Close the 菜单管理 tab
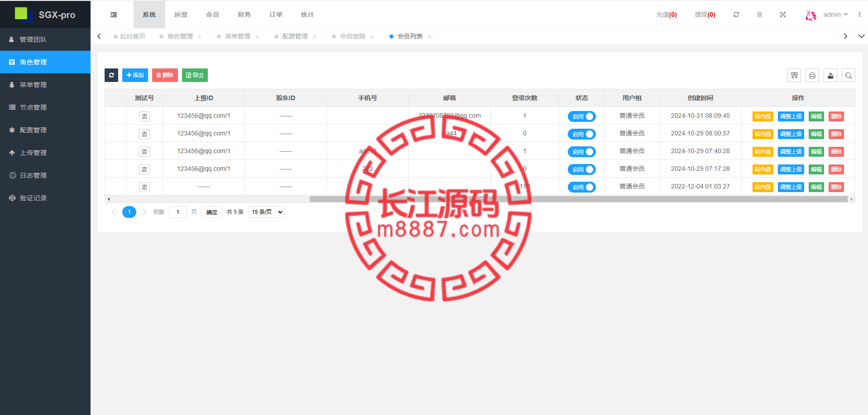 pos(257,37)
